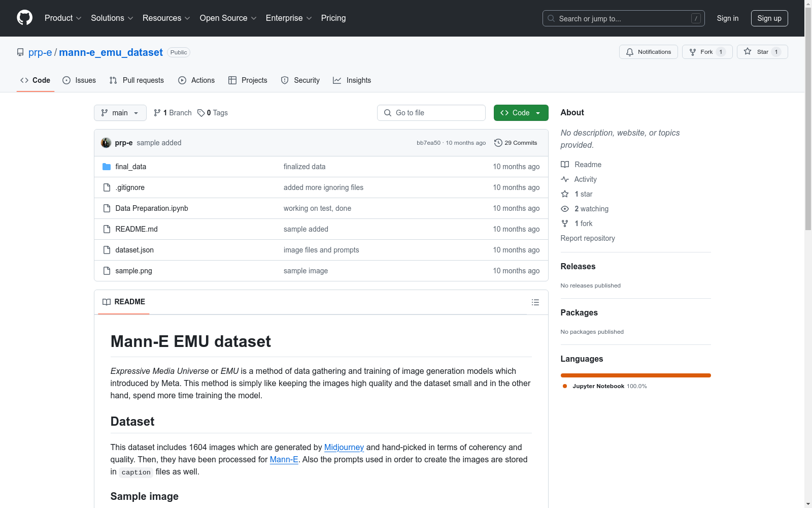This screenshot has height=508, width=812.
Task: Click the 1 star icon in About
Action: click(565, 194)
